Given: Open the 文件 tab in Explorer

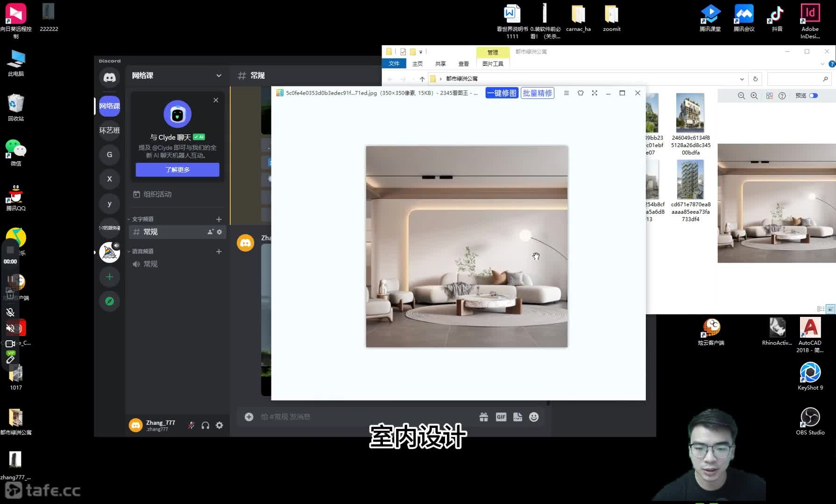Looking at the screenshot, I should 394,63.
